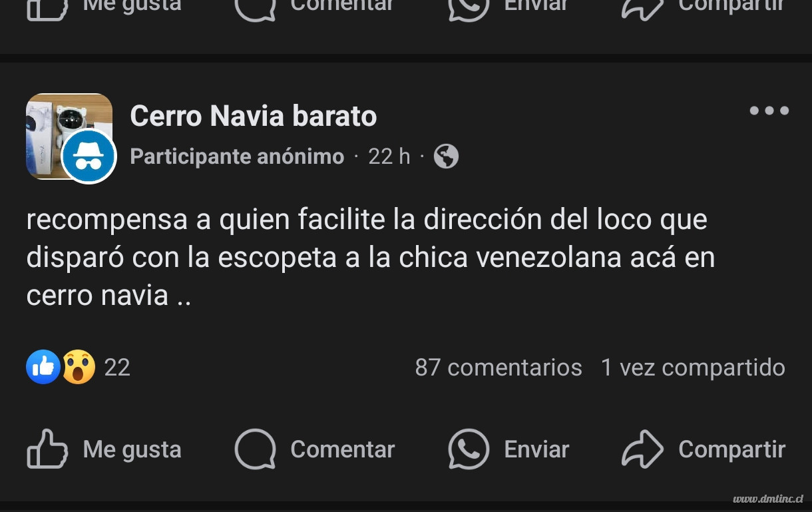The height and width of the screenshot is (512, 812).
Task: Open the 22 h timestamp link
Action: point(389,156)
